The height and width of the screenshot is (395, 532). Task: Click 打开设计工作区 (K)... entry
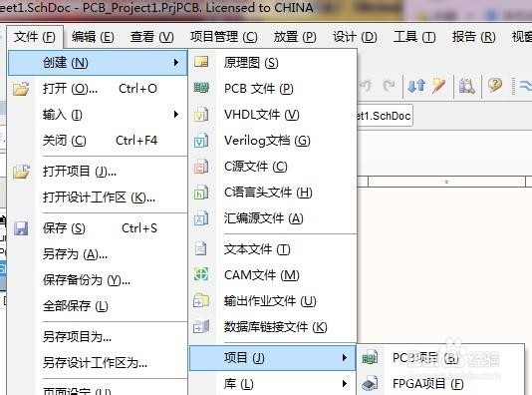(98, 197)
